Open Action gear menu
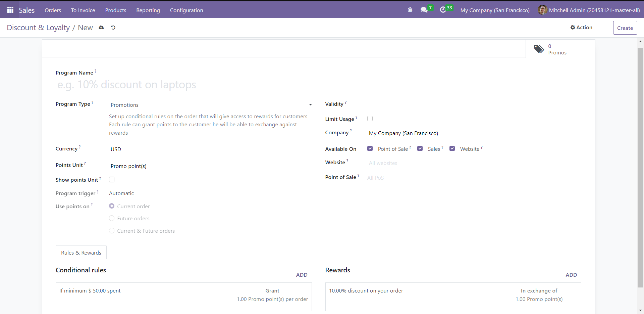This screenshot has height=314, width=644. (581, 28)
